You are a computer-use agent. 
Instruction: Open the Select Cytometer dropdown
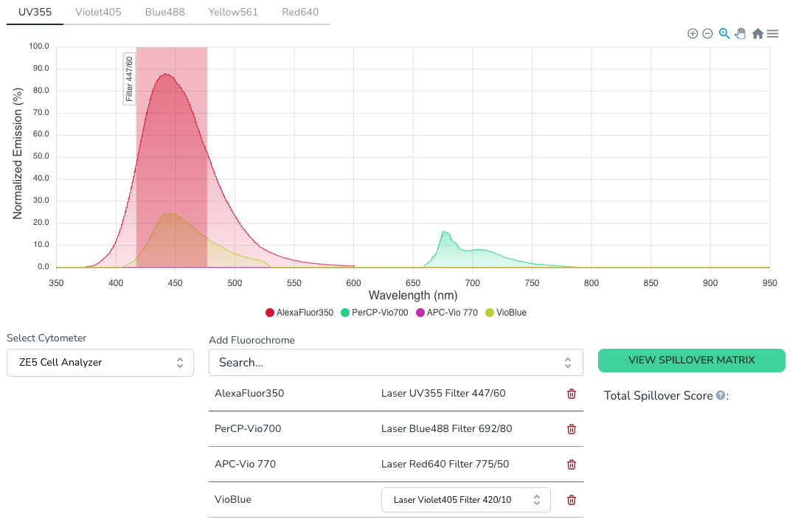(100, 363)
